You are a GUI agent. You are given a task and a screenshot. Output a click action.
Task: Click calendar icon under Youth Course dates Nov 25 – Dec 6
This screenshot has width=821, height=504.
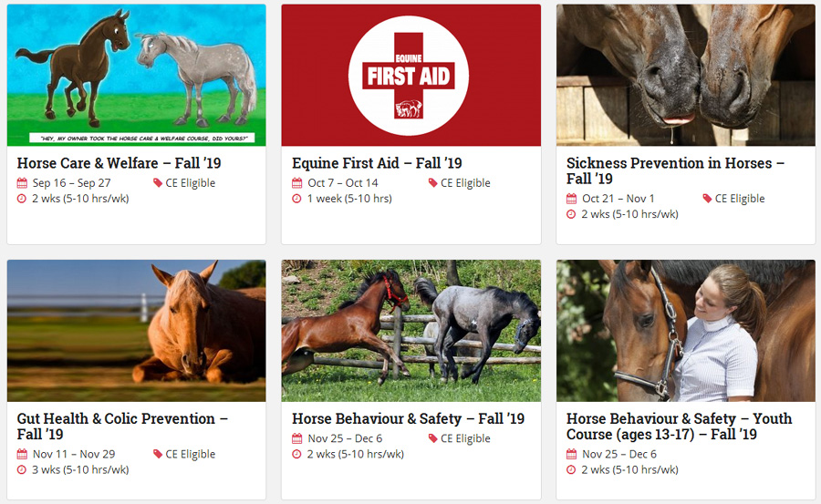(571, 454)
